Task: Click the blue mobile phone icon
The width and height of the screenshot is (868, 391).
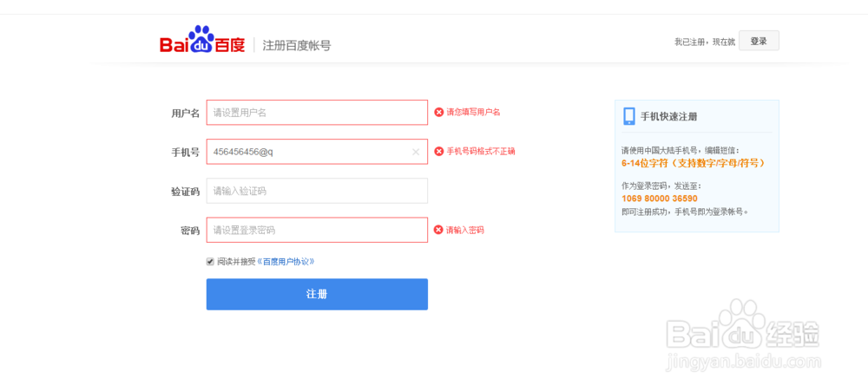Action: pyautogui.click(x=629, y=116)
